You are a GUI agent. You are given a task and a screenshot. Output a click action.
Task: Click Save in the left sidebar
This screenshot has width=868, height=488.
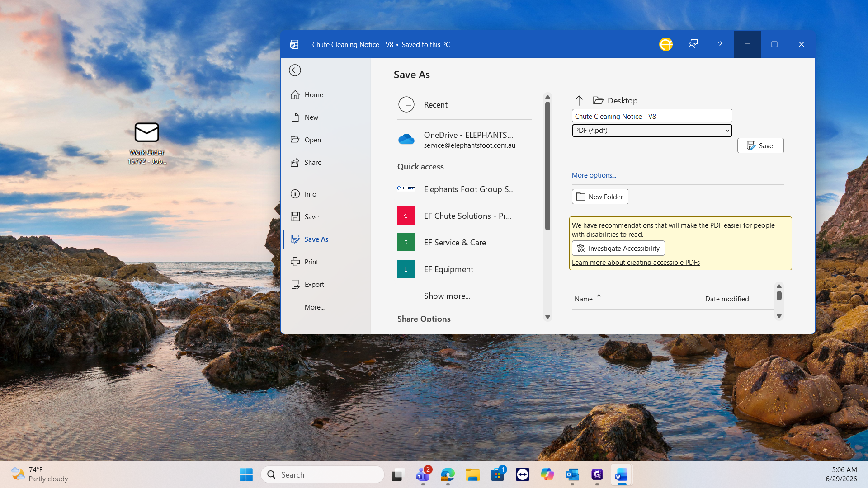325,216
